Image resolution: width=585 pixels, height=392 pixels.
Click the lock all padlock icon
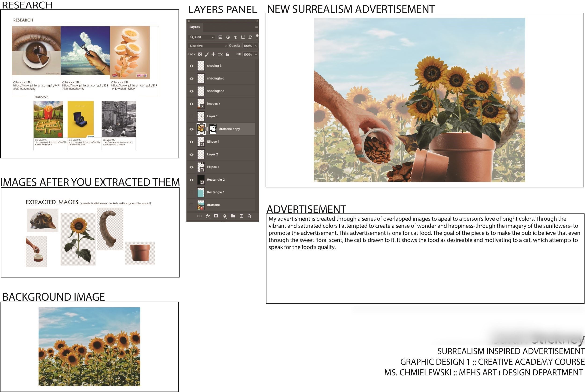click(x=227, y=54)
